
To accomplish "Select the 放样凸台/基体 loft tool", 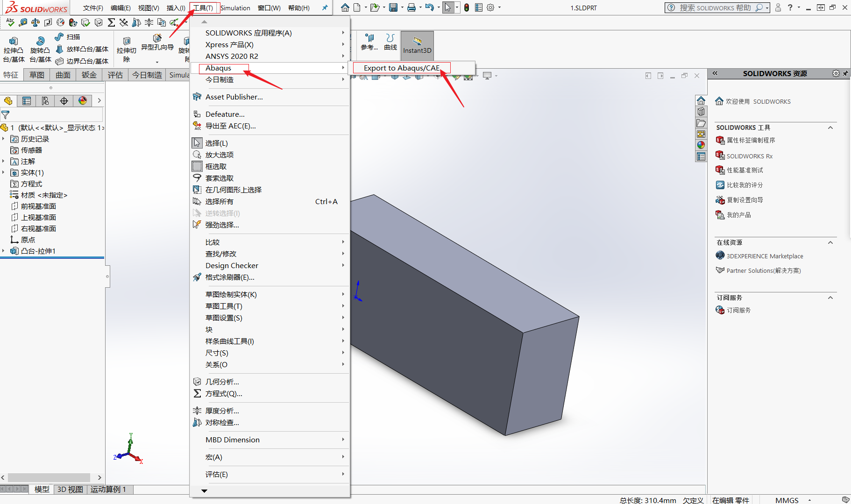I will point(82,49).
